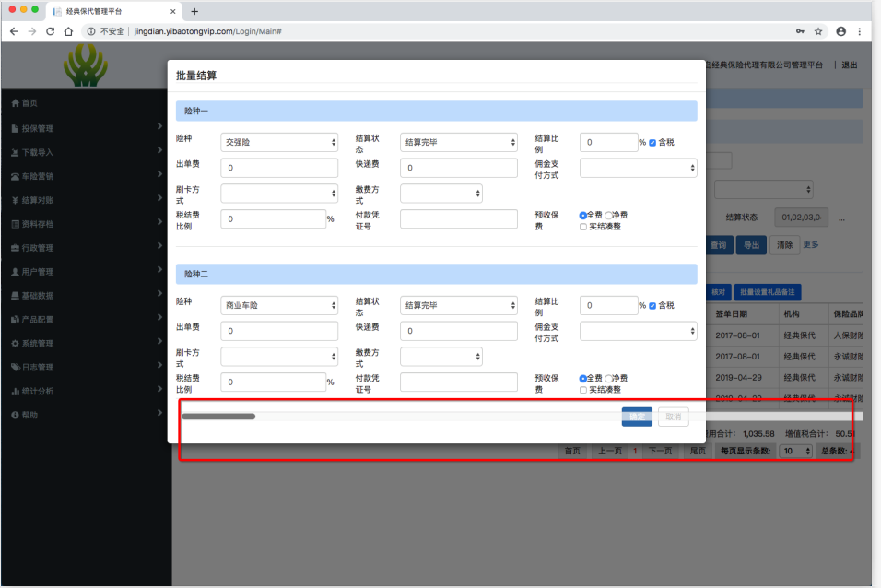881x588 pixels.
Task: Open the Chrome three-dot menu
Action: (860, 31)
